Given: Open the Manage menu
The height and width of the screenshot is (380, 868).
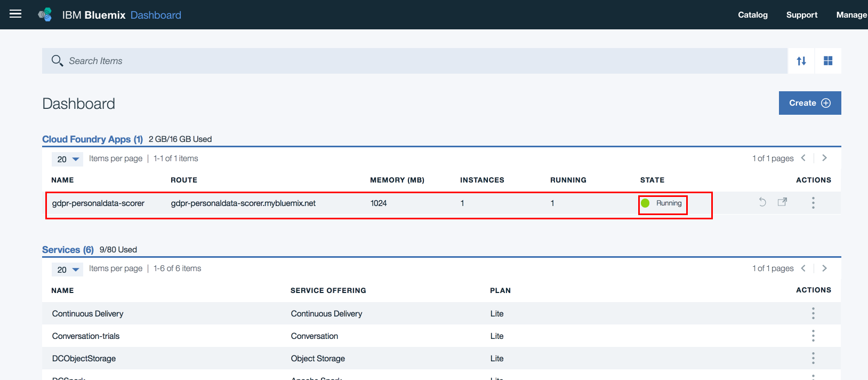Looking at the screenshot, I should (851, 15).
